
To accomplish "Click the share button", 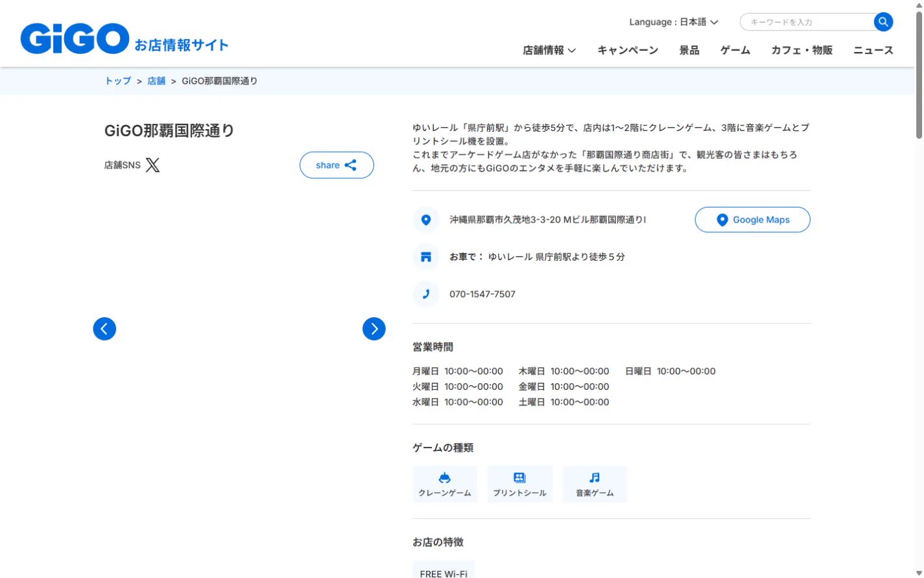I will click(337, 165).
